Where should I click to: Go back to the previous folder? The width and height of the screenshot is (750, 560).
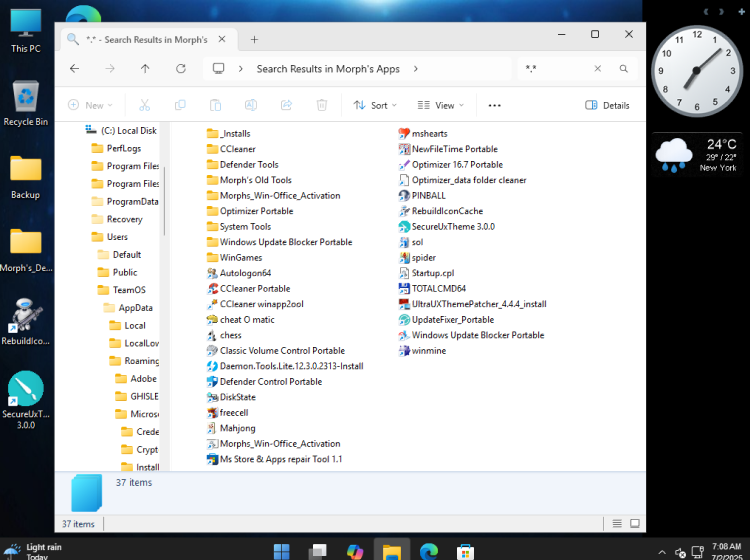[75, 69]
